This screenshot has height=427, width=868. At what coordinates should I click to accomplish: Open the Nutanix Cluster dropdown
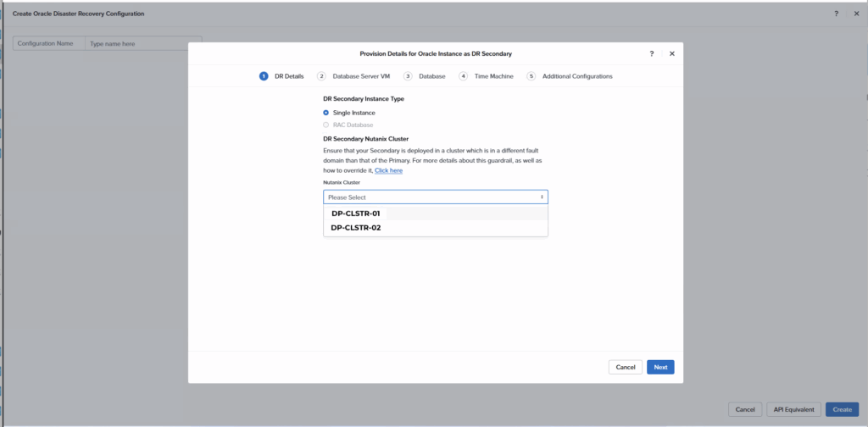[x=436, y=197]
